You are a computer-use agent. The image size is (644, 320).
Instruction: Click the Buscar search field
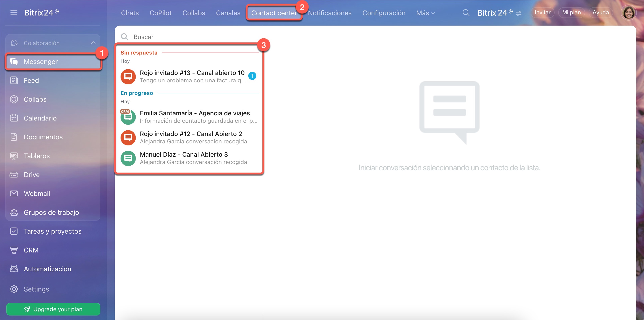pos(188,37)
